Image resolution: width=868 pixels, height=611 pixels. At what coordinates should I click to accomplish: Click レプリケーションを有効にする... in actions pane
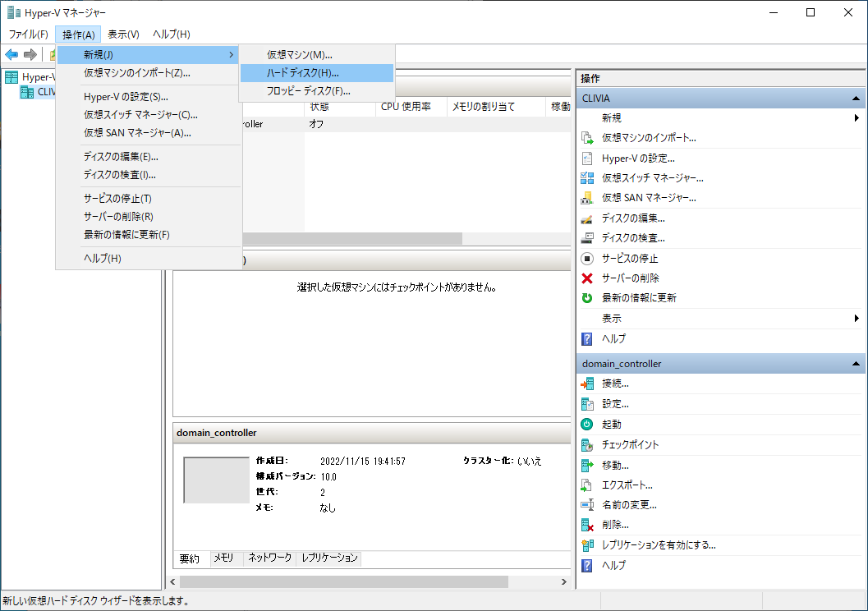[659, 545]
